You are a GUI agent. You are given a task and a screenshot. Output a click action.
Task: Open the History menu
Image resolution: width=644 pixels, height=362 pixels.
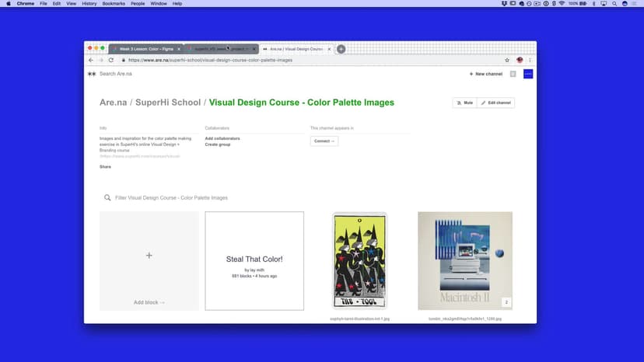[x=89, y=3]
